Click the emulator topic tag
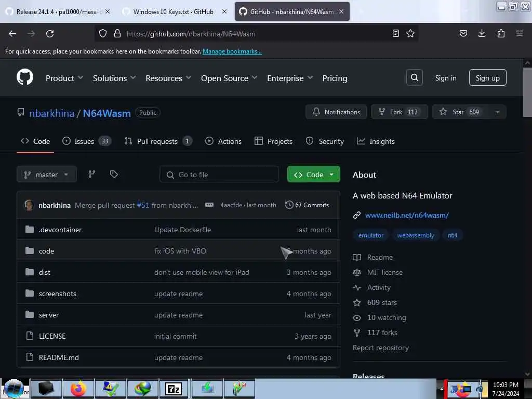 pos(371,235)
